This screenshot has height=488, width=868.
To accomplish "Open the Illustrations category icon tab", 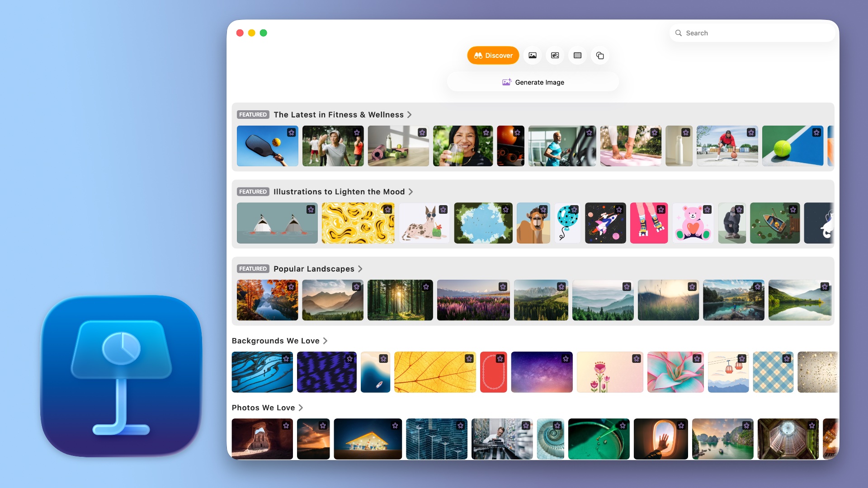I will click(x=555, y=56).
